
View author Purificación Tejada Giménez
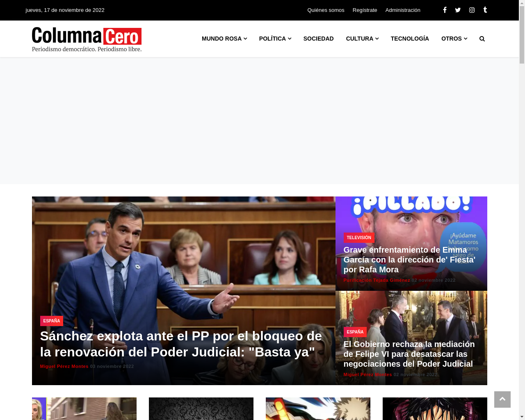tap(377, 280)
